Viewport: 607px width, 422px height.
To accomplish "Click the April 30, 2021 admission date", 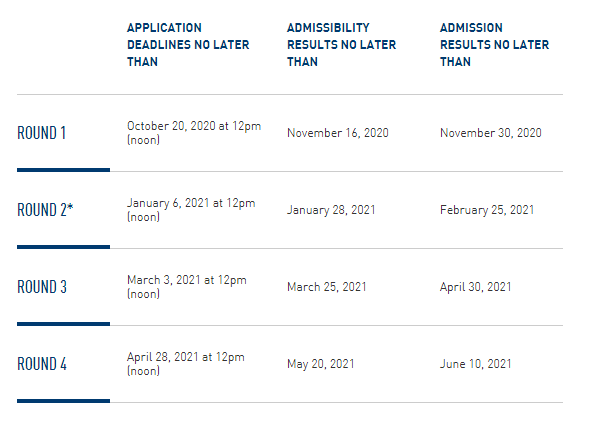I will coord(475,287).
